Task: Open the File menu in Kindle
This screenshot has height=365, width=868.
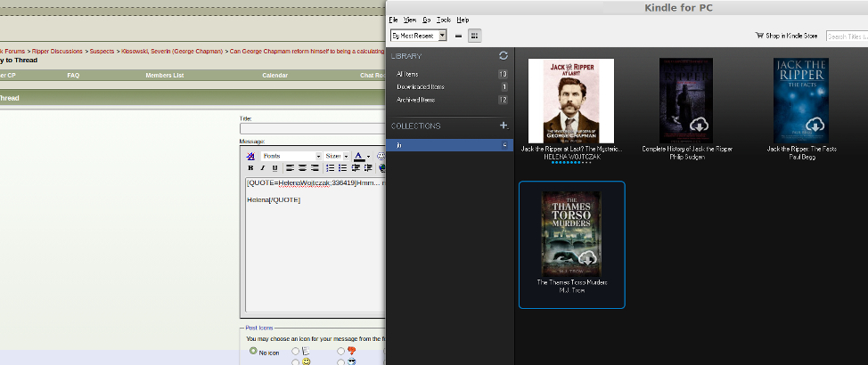Action: (x=393, y=19)
